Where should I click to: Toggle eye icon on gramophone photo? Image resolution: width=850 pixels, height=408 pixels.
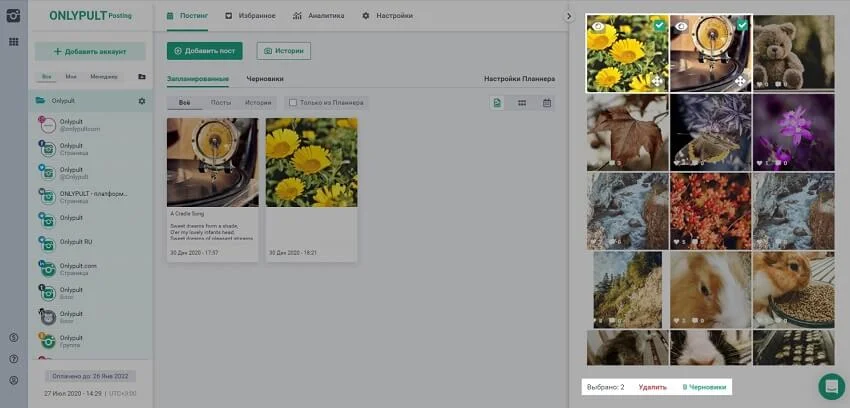point(681,27)
